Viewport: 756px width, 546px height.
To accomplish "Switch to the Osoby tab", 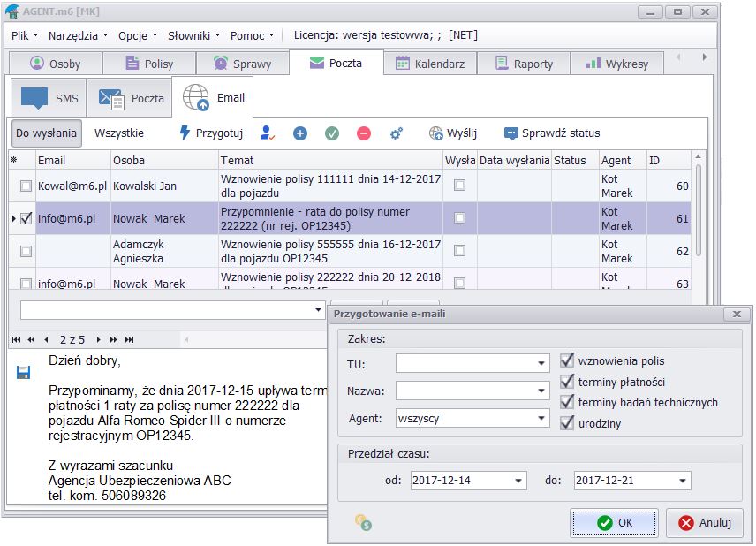I will coord(56,64).
